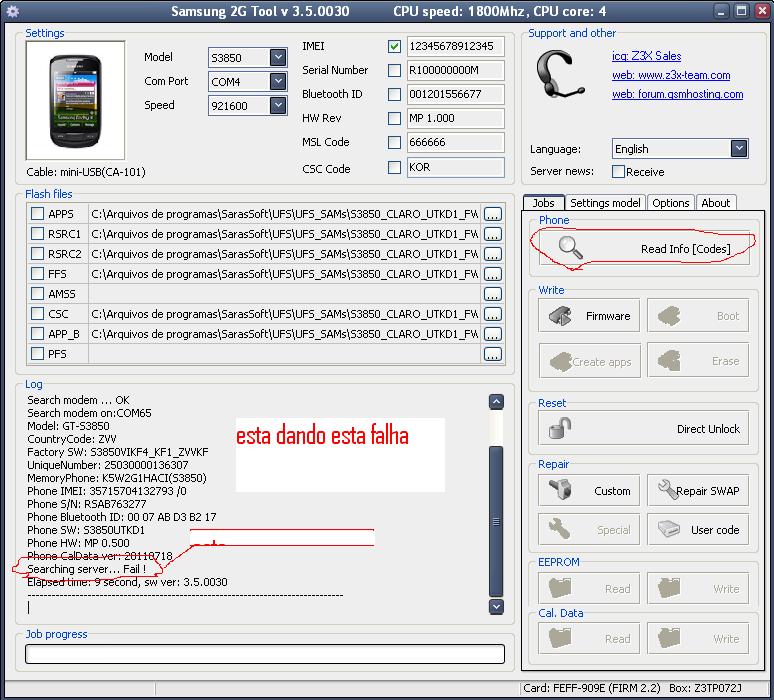
Task: Check the PFS flash file checkbox
Action: coord(38,353)
